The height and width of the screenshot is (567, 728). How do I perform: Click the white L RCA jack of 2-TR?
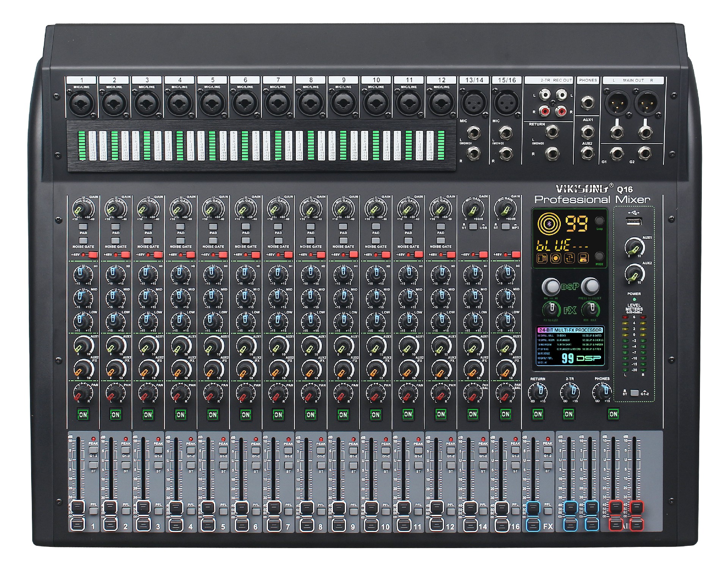(x=545, y=94)
